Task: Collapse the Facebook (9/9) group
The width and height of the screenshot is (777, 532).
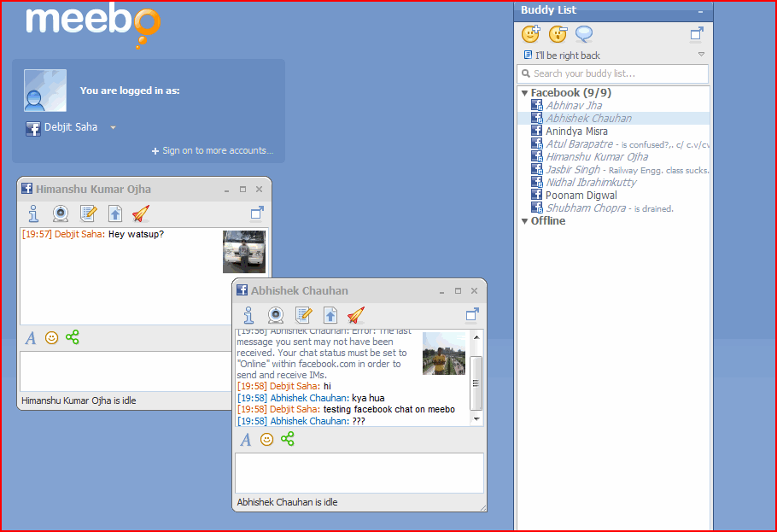Action: coord(524,93)
